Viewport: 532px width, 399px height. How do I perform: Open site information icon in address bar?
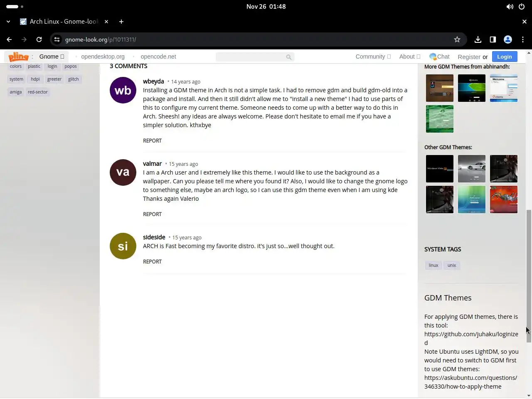pyautogui.click(x=57, y=39)
